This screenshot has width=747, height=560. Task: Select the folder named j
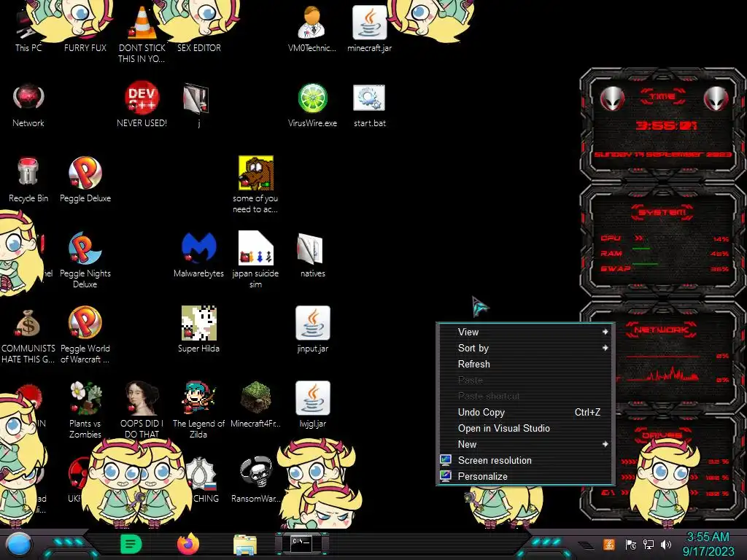[x=197, y=105]
